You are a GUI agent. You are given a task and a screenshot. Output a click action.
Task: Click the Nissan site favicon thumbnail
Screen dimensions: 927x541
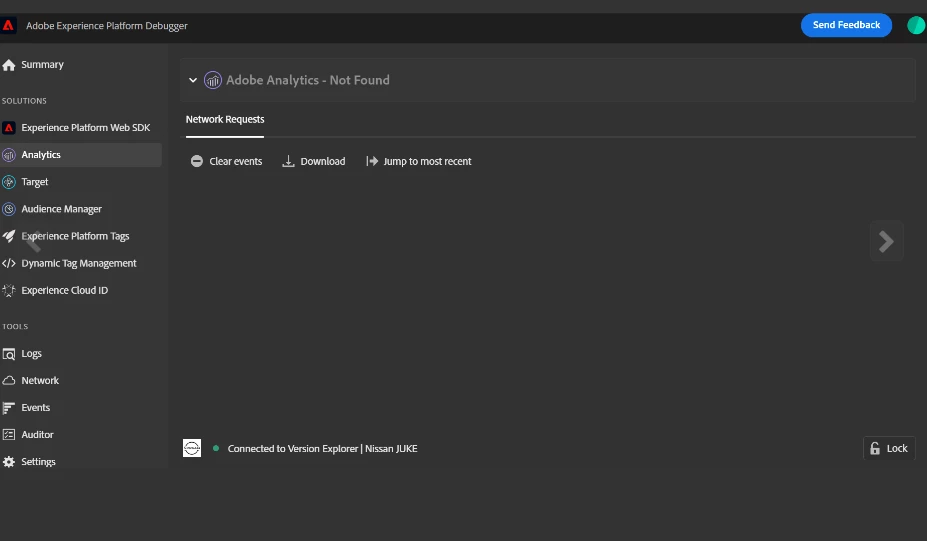[192, 448]
